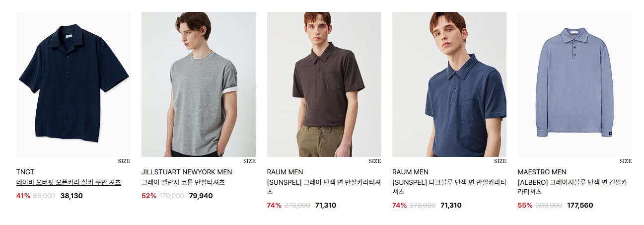Open [SUNSPEL] 그레이 단색 면 반팔카라티셔츠 title
Image resolution: width=644 pixels, height=225 pixels.
point(324,187)
